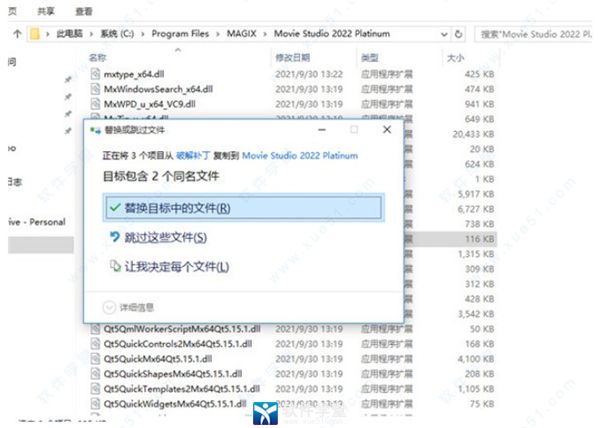The width and height of the screenshot is (600, 428).
Task: Click the yellow folder icon in address bar
Action: (37, 34)
